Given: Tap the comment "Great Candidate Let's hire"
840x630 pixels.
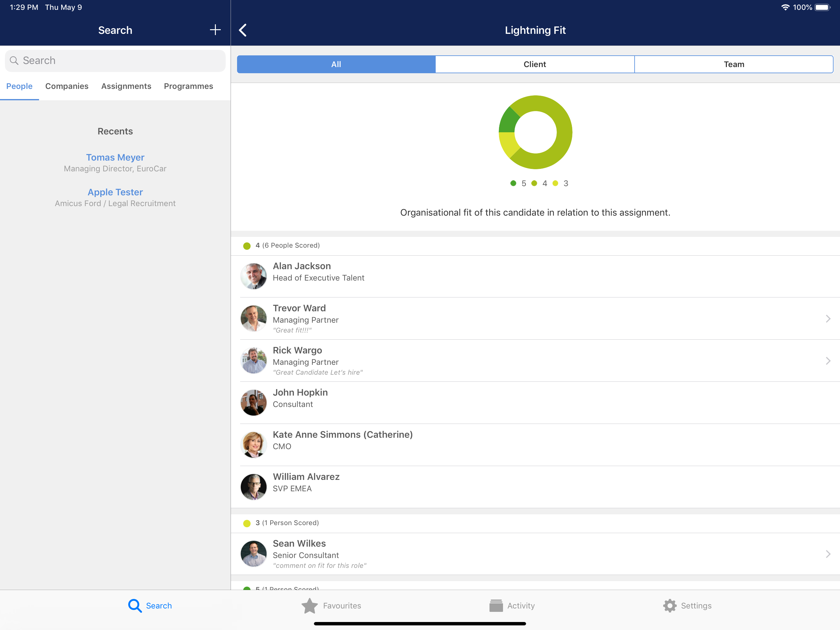Looking at the screenshot, I should [318, 373].
